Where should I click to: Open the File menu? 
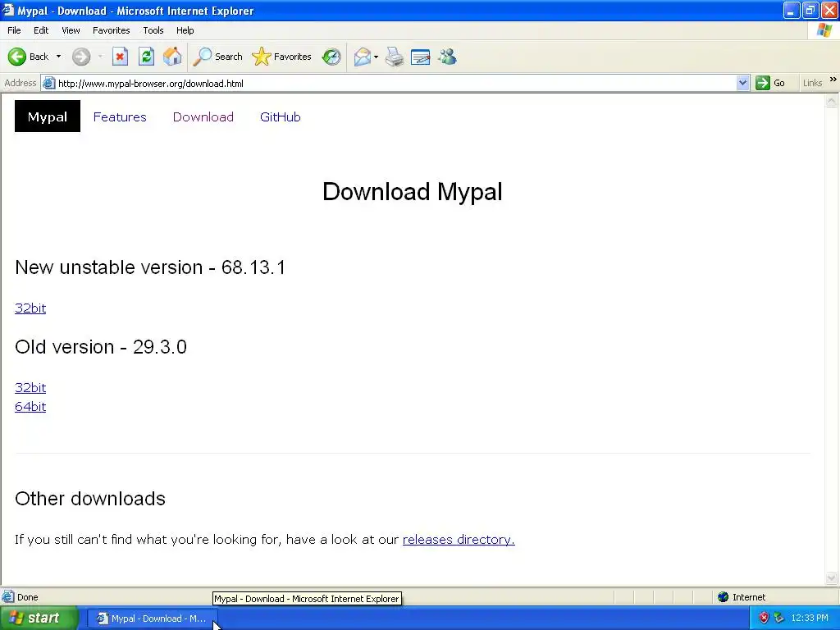pos(14,30)
